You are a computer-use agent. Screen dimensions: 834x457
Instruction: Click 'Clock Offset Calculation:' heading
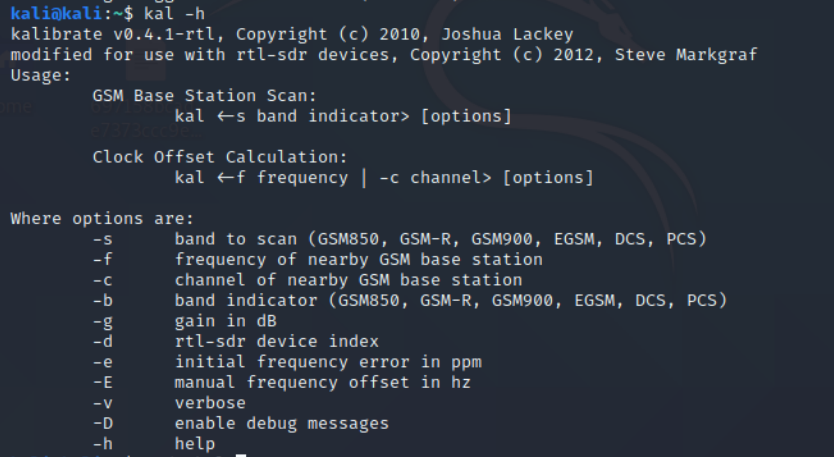[x=220, y=157]
